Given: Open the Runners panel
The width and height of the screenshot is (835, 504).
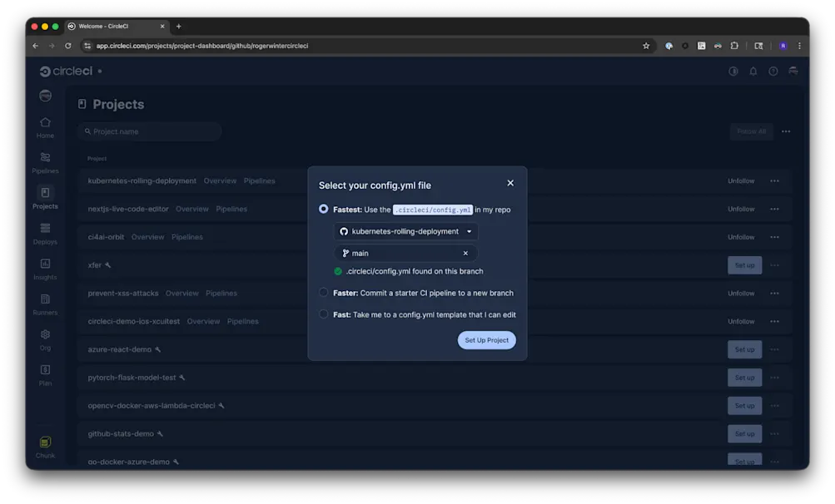Looking at the screenshot, I should coord(44,305).
